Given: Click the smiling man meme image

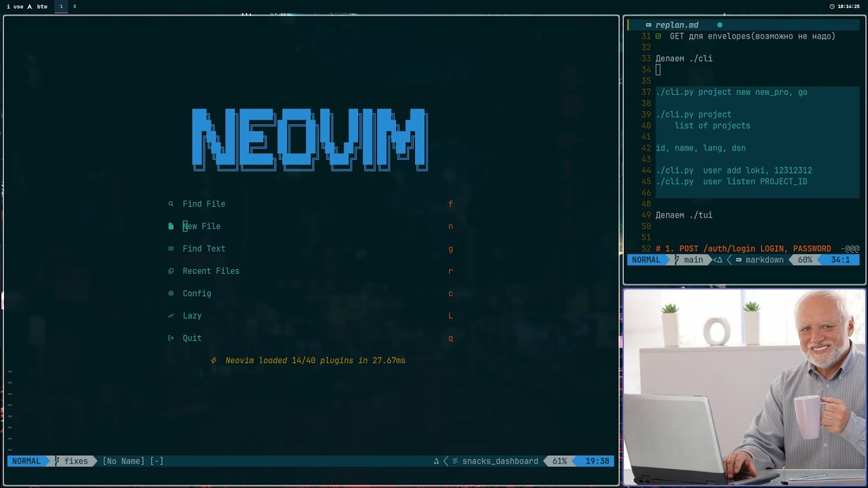Looking at the screenshot, I should (745, 387).
